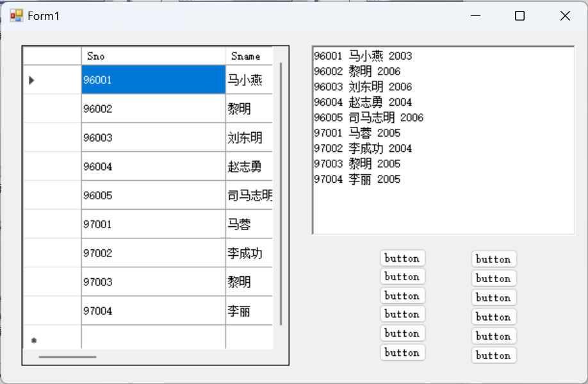Select grid Sno cell 97003
588x384 pixels.
point(153,282)
